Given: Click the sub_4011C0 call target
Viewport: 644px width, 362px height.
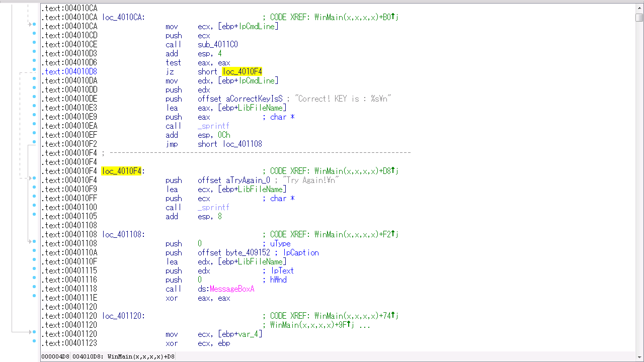Looking at the screenshot, I should pyautogui.click(x=218, y=44).
